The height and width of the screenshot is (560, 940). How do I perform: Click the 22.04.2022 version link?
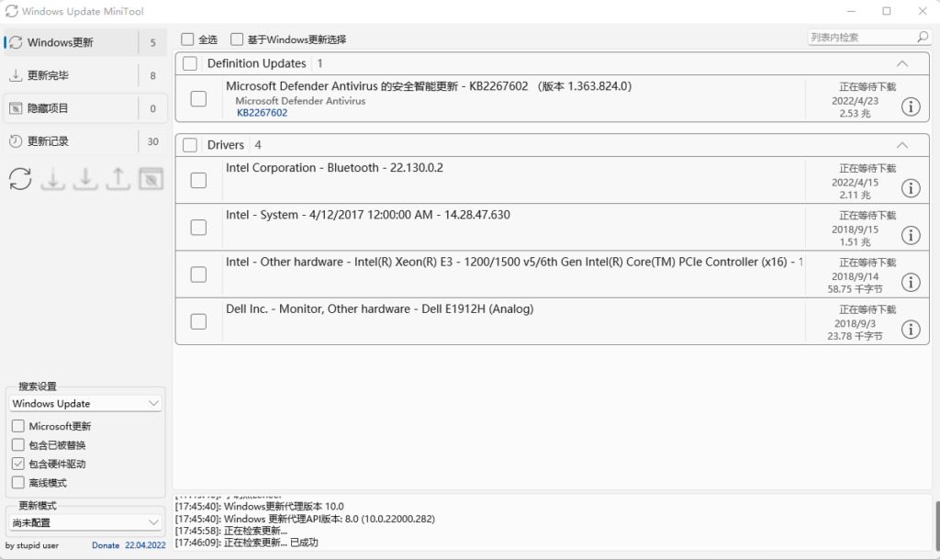coord(145,545)
